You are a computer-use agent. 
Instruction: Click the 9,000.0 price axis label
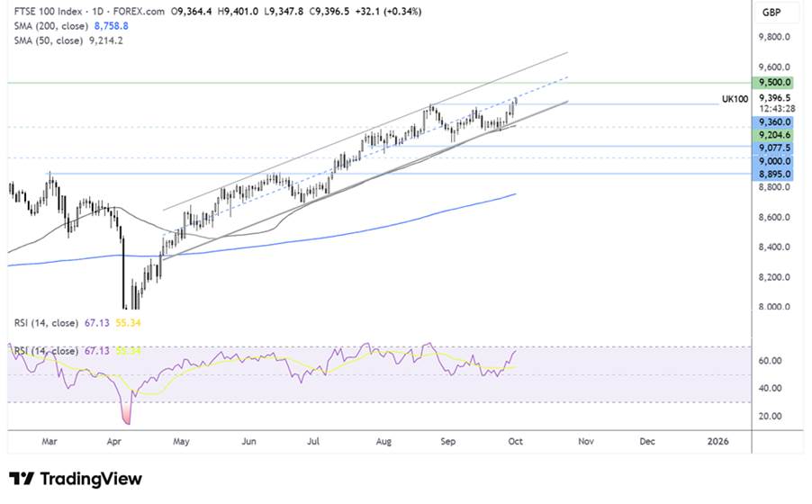tap(774, 160)
